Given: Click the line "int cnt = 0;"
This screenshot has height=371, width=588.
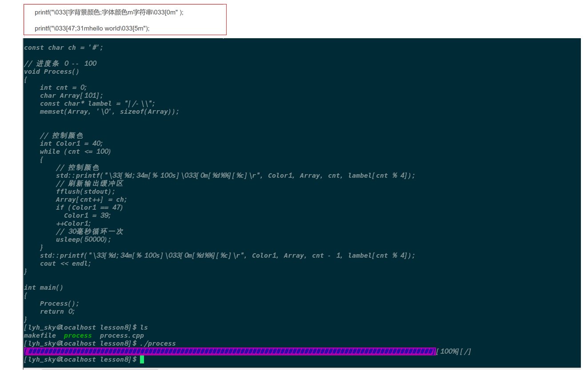Looking at the screenshot, I should 64,88.
